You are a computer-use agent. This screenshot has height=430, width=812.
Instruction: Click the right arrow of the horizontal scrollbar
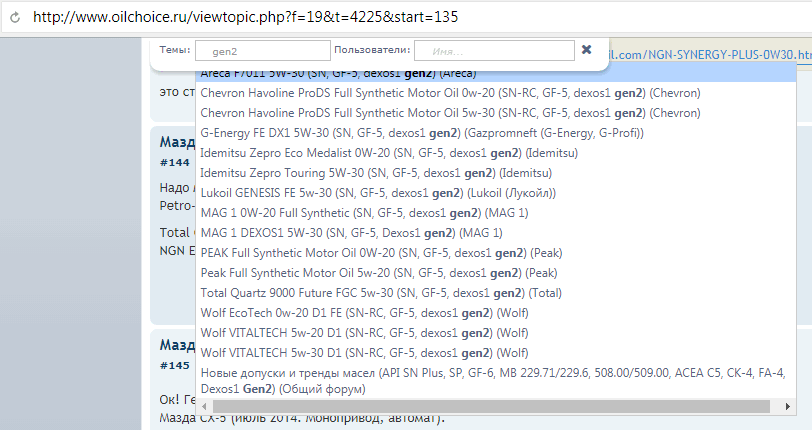788,407
